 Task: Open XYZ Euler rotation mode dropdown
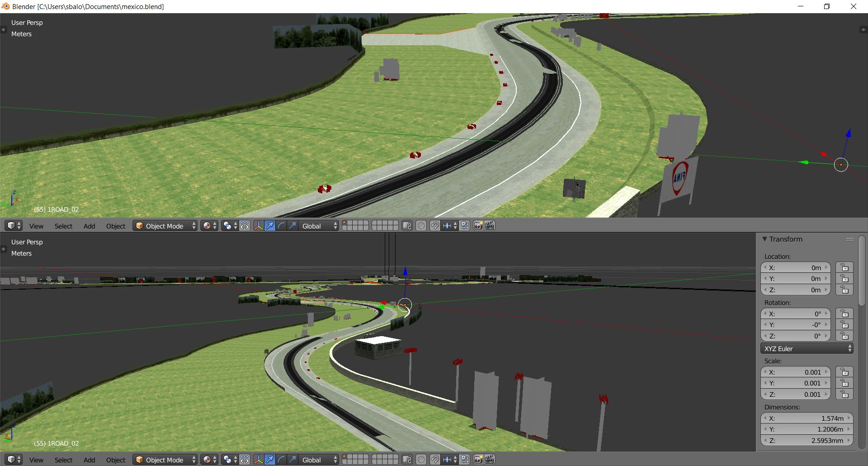(807, 348)
